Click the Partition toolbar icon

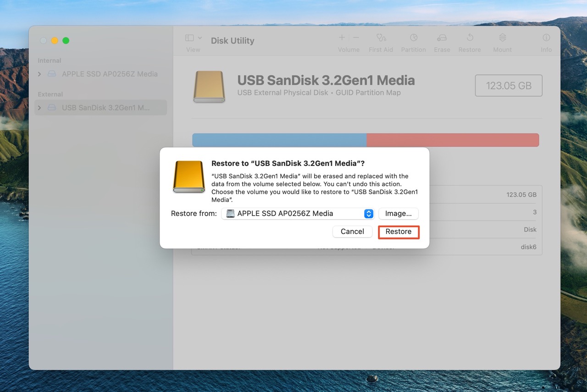(x=414, y=38)
